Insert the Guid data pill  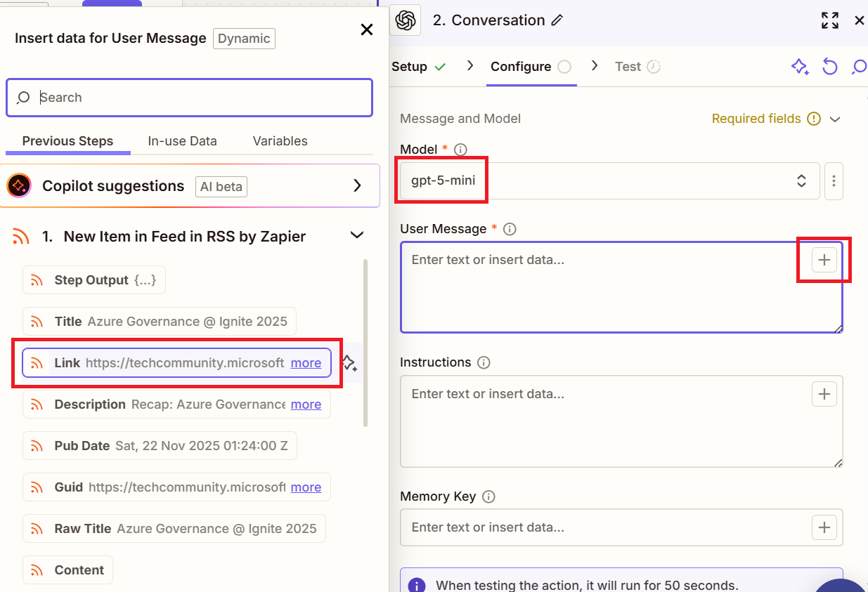(176, 487)
